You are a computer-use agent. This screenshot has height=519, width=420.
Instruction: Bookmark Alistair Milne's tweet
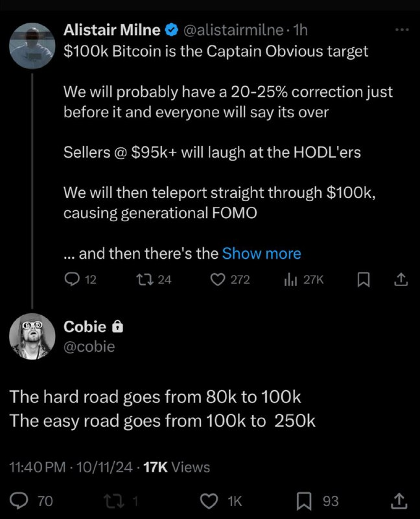click(x=364, y=280)
